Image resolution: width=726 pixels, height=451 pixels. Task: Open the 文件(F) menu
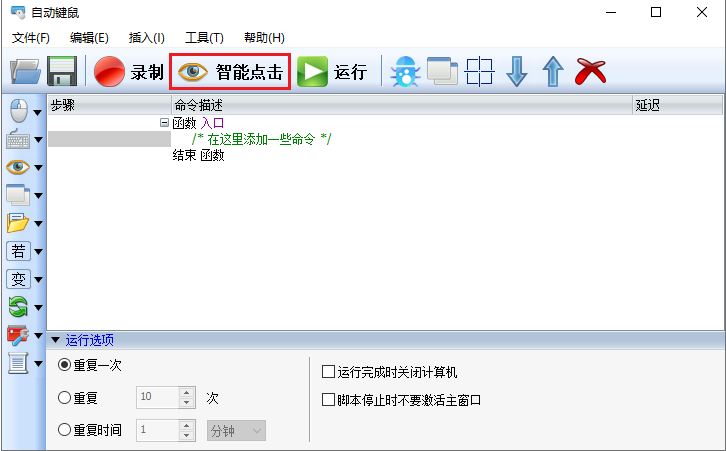31,38
